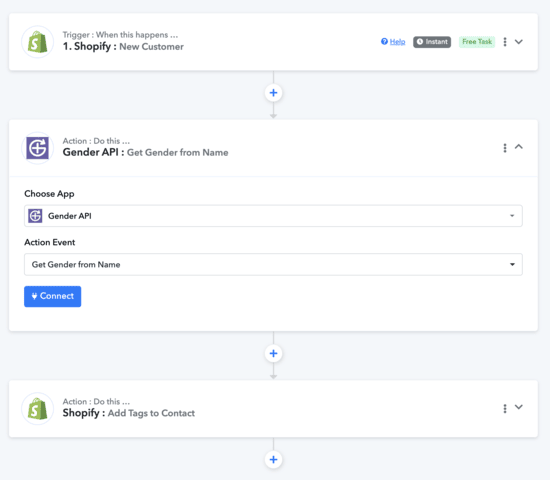
Task: Click the Gender API logo in the action header
Action: click(x=38, y=148)
